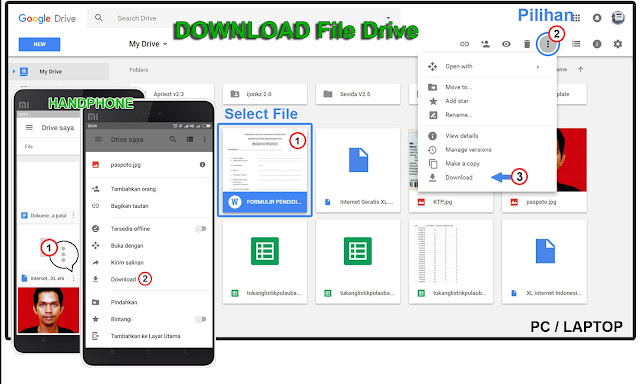Screen dimensions: 640x384
Task: Click the trash remove icon
Action: click(527, 44)
